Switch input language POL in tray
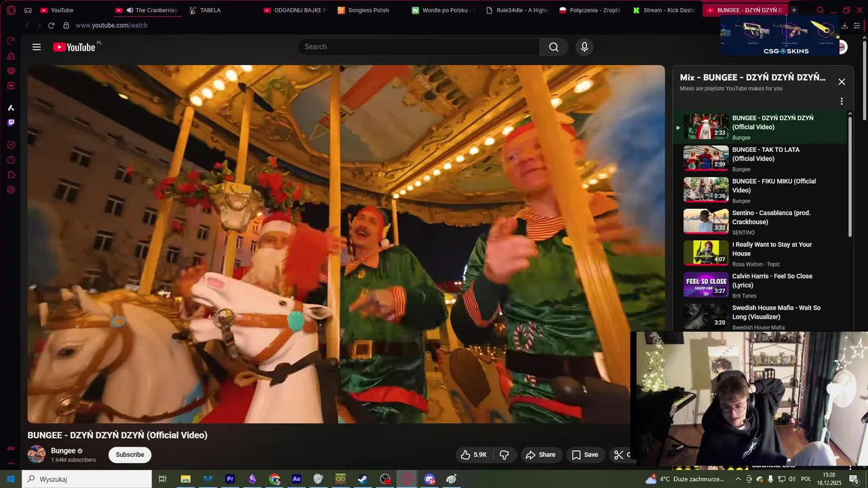This screenshot has width=868, height=488. 806,479
